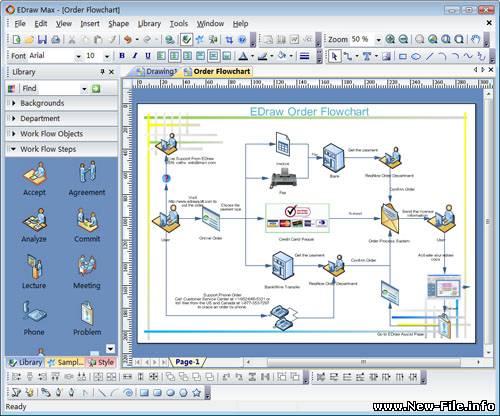This screenshot has height=416, width=500.
Task: Switch to the Drawing1 tab
Action: tap(157, 71)
